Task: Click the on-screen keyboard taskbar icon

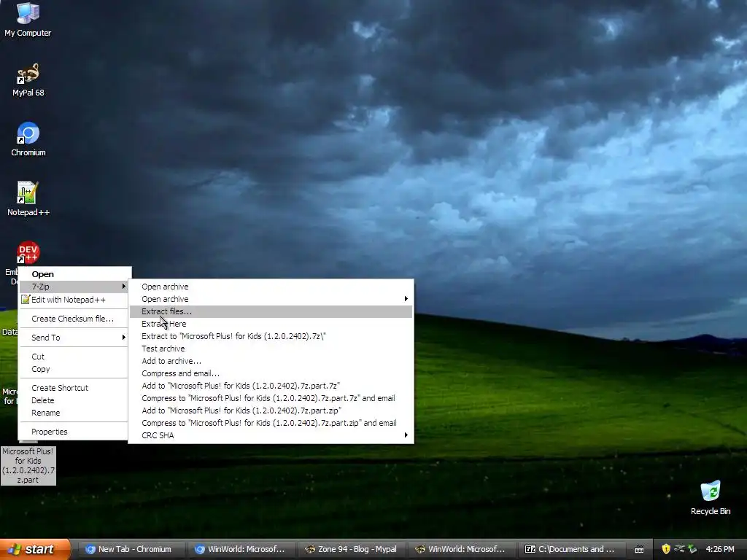Action: click(639, 550)
